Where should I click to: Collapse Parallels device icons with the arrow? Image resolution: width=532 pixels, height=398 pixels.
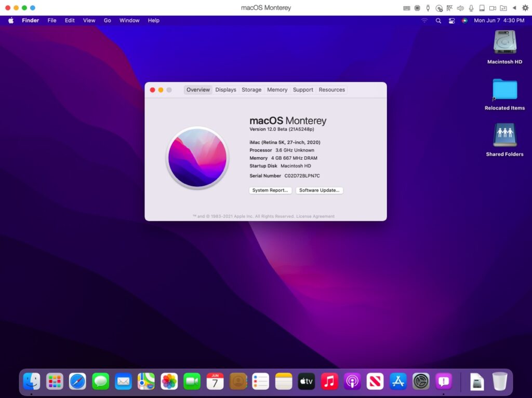tap(514, 8)
